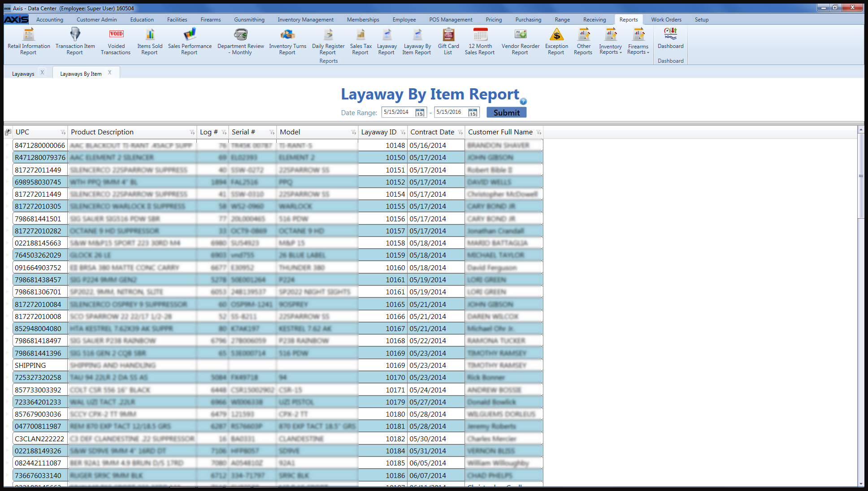Open the Daily Register Report

point(328,41)
